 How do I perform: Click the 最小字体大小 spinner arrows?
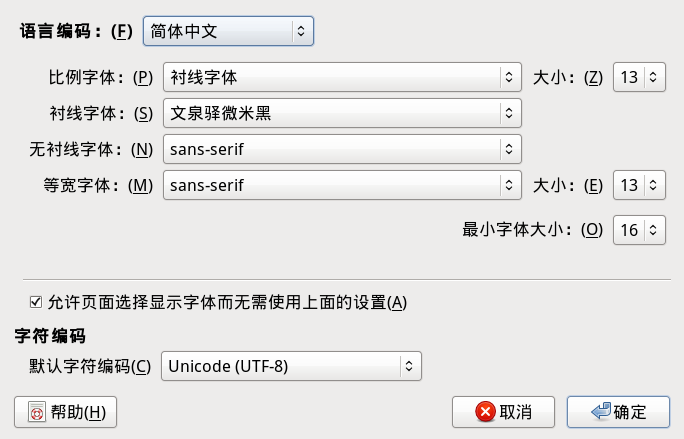(x=653, y=230)
